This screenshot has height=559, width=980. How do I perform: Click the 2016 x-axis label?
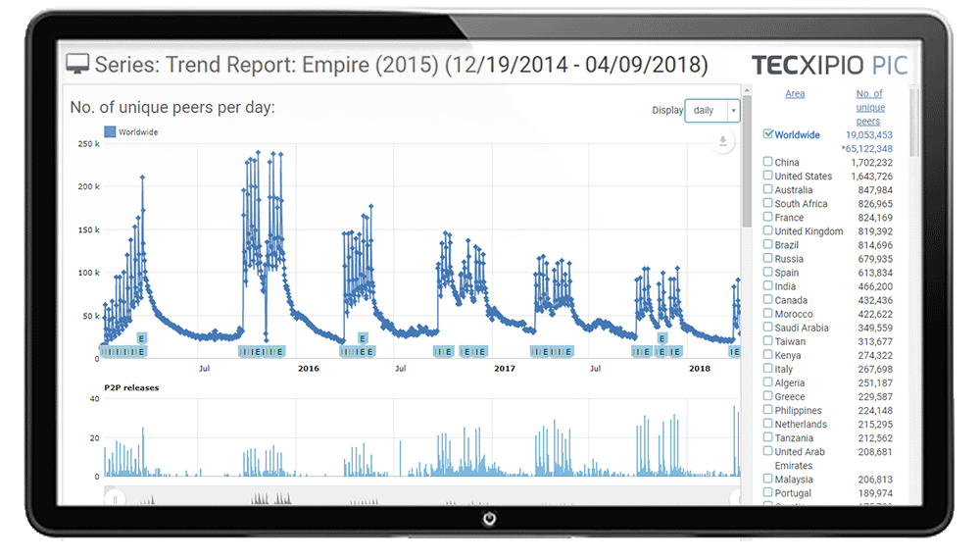(309, 369)
